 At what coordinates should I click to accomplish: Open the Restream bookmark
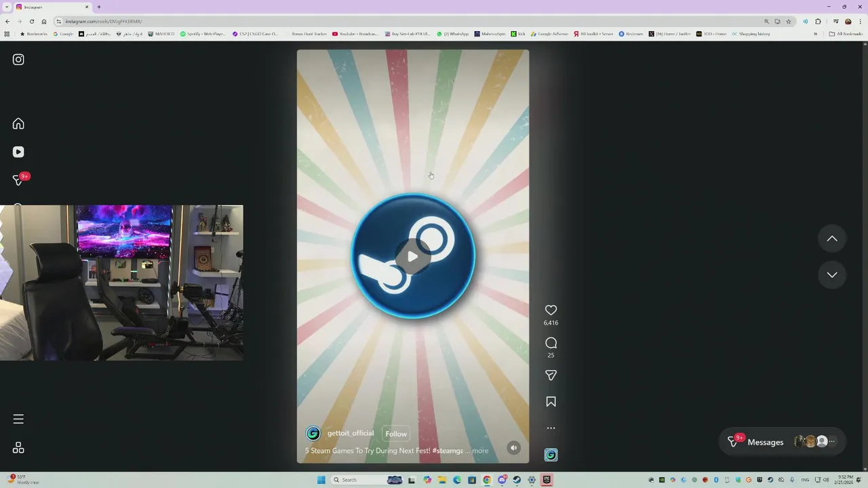tap(631, 34)
